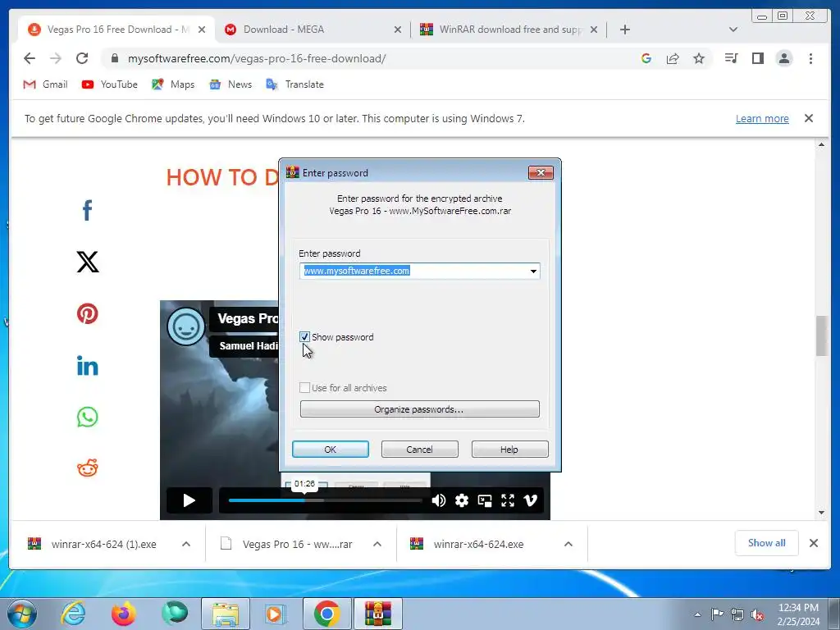Open video settings gear
The height and width of the screenshot is (630, 840).
tap(462, 500)
